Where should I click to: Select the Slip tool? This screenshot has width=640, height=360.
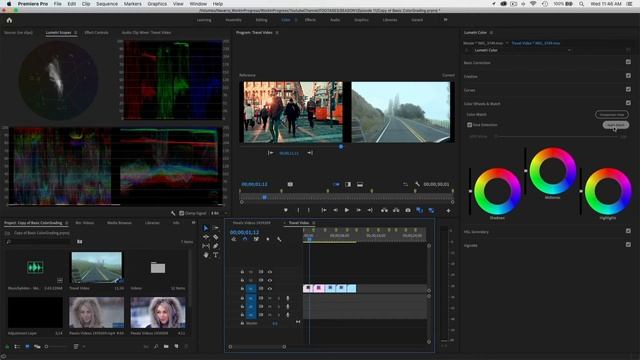(206, 246)
